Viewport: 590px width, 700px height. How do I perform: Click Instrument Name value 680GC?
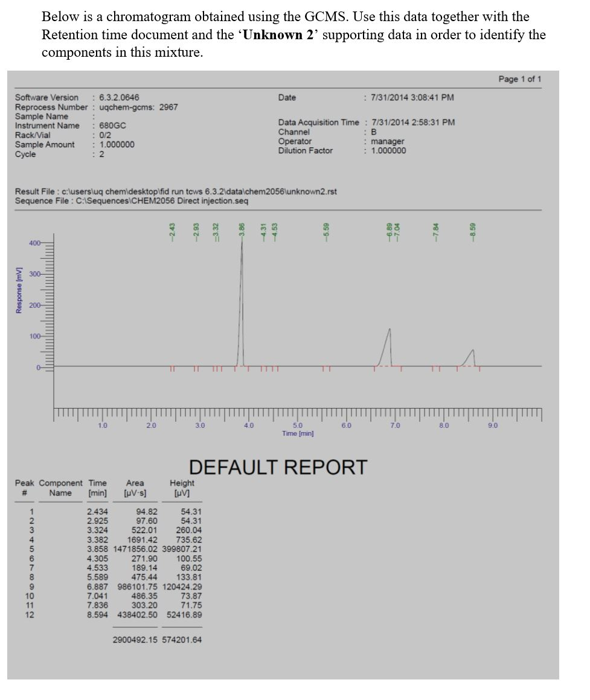pos(112,126)
